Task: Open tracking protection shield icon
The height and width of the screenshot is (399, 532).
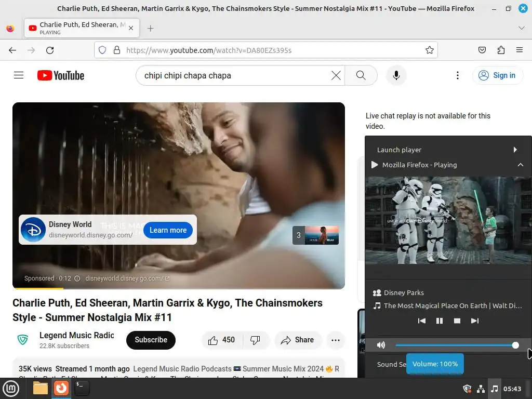Action: (x=102, y=50)
